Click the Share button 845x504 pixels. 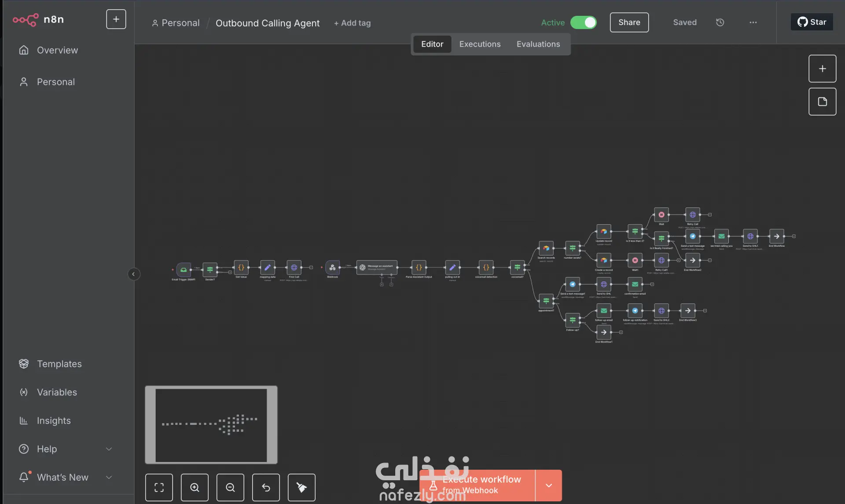[x=629, y=22]
